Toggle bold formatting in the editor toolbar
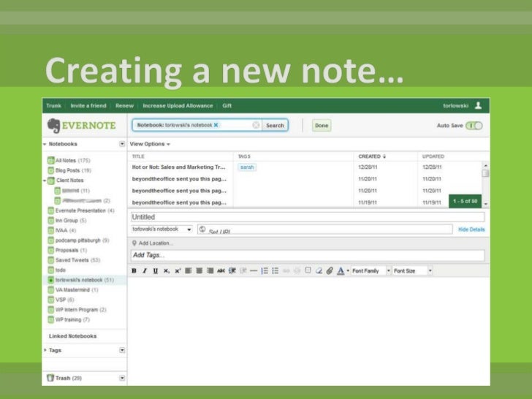532x399 pixels. click(134, 270)
